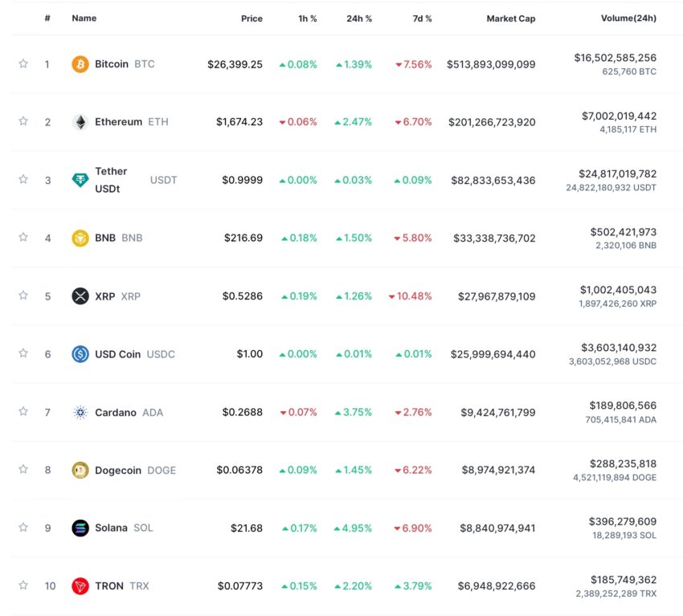Click the TRON logo icon
The height and width of the screenshot is (616, 683).
(x=80, y=586)
